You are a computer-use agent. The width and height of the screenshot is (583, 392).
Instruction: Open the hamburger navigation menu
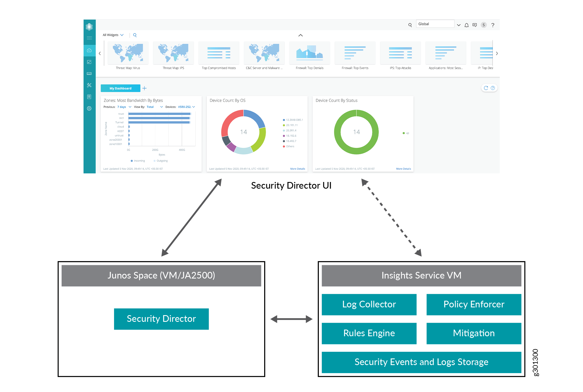89,38
